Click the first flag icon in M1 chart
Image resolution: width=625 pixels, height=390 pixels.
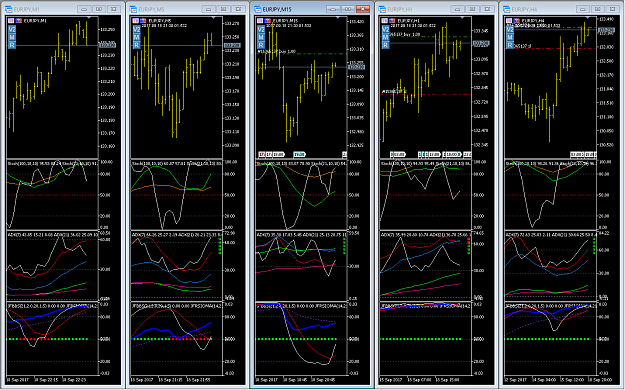tap(12, 21)
